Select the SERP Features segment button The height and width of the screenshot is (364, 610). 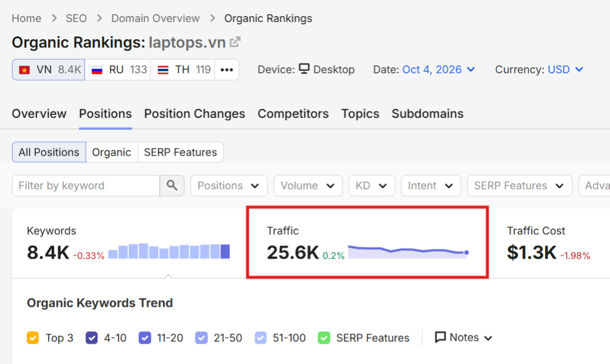180,152
